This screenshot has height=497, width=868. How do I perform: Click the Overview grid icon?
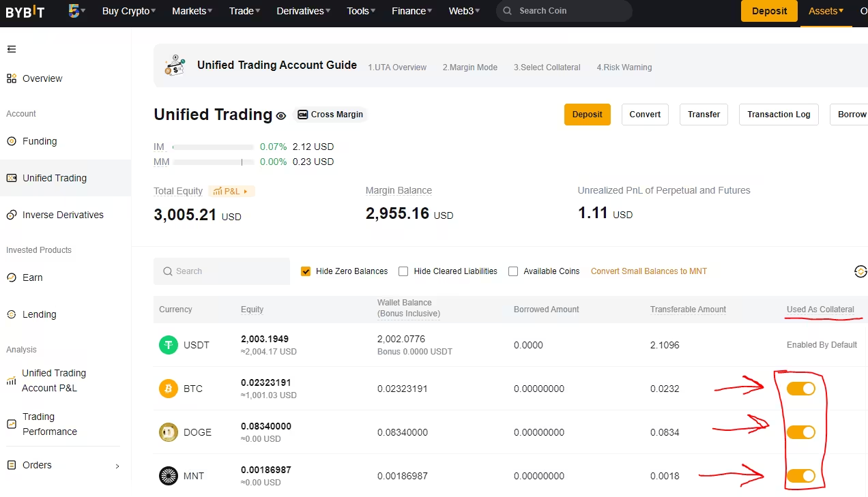coord(12,78)
